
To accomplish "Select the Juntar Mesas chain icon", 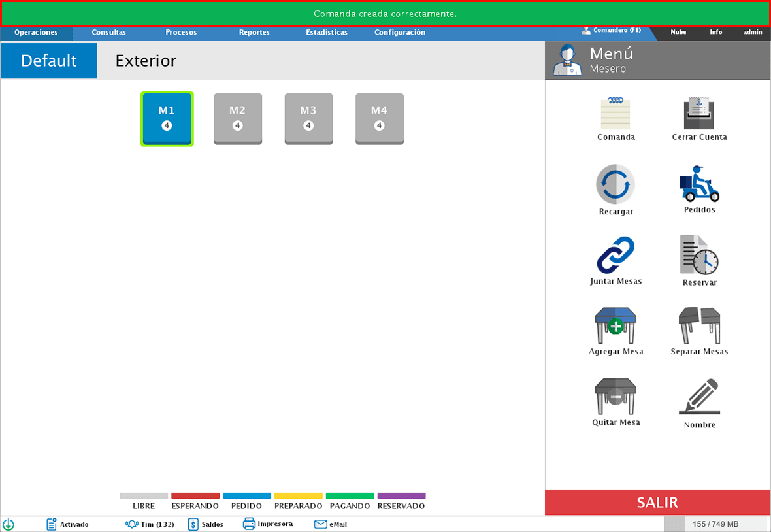I will point(615,255).
